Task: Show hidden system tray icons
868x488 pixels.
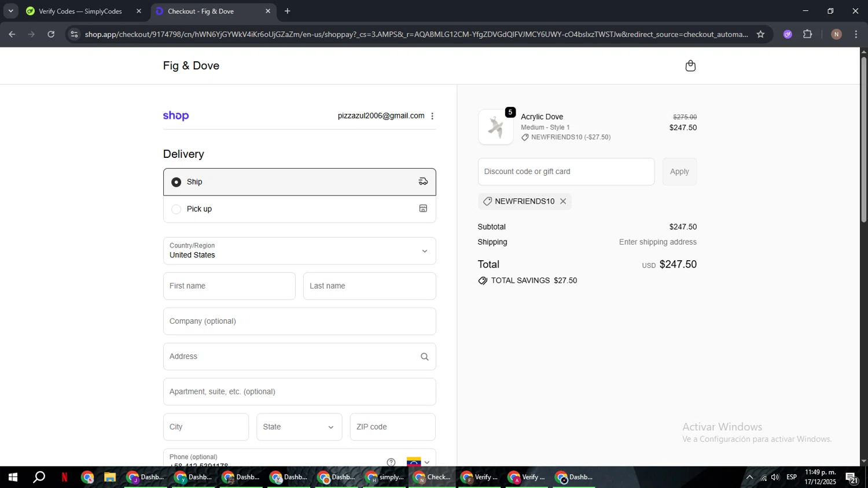Action: [749, 477]
